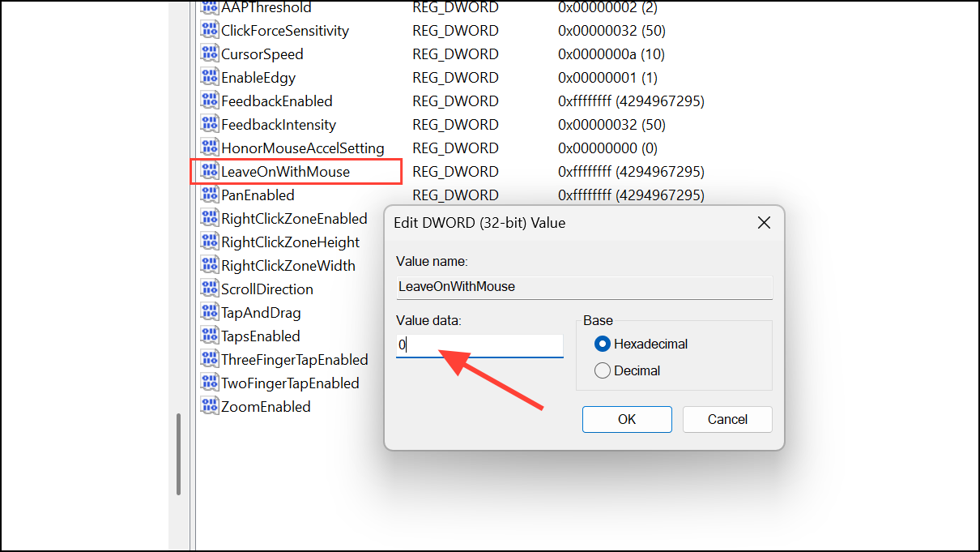Click the DWORD icon next to FeedbackEnabled
Screen dimensions: 980x552
point(210,101)
